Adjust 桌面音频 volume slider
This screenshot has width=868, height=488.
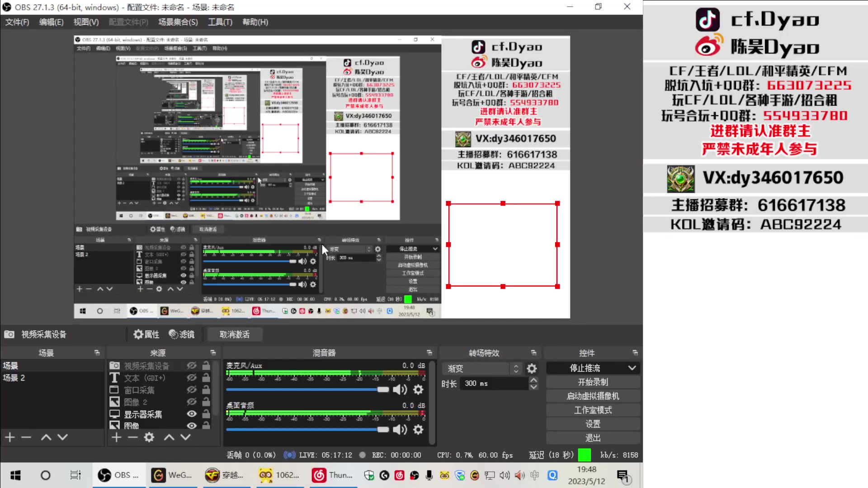307,429
